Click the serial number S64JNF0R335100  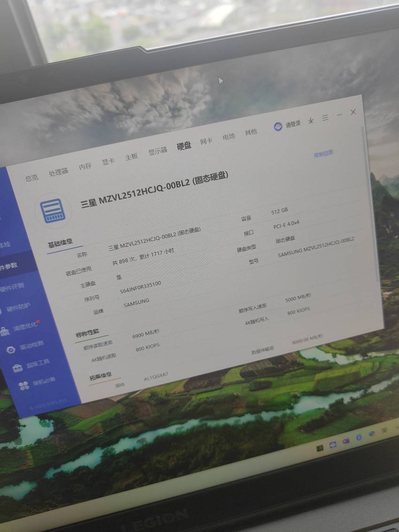[140, 287]
